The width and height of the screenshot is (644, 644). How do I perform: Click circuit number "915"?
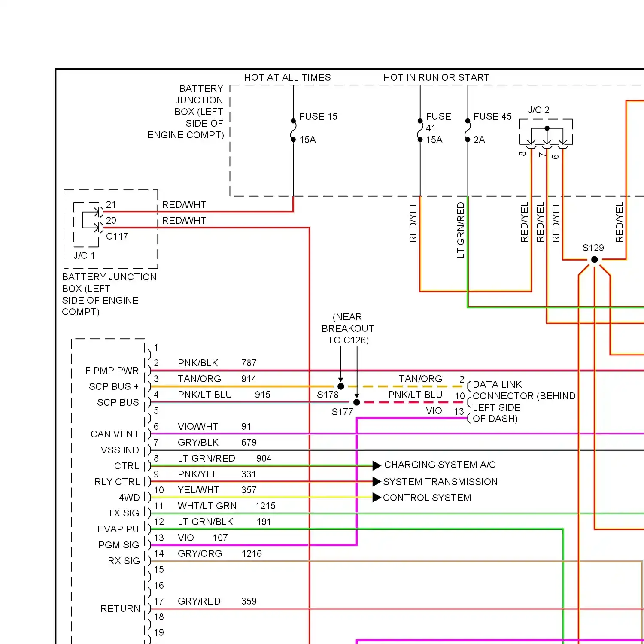262,395
